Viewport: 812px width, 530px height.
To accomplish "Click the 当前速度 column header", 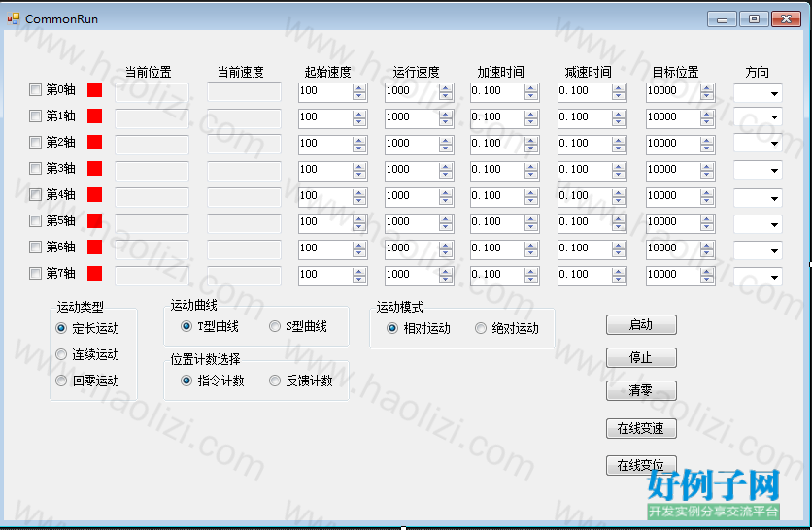I will pyautogui.click(x=240, y=72).
